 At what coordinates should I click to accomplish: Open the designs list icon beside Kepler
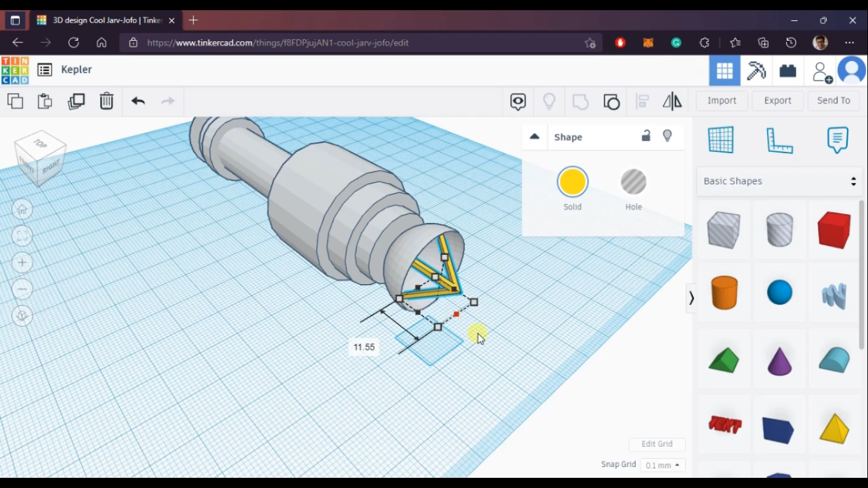click(x=44, y=70)
